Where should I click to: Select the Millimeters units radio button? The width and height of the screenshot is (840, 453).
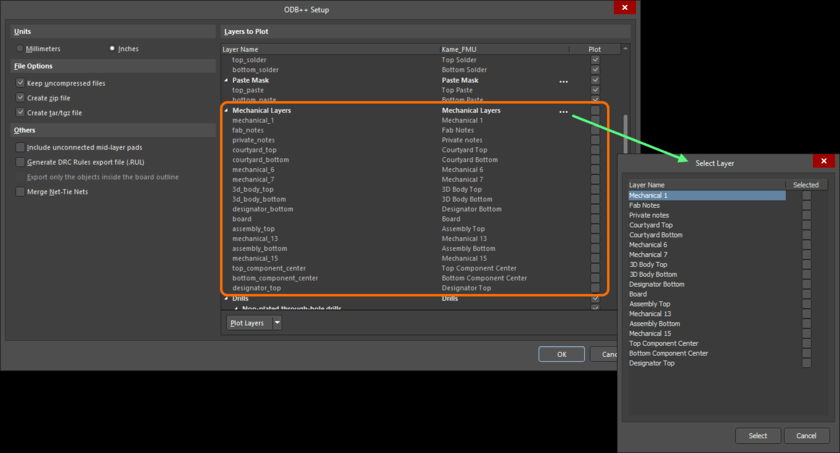(x=20, y=49)
